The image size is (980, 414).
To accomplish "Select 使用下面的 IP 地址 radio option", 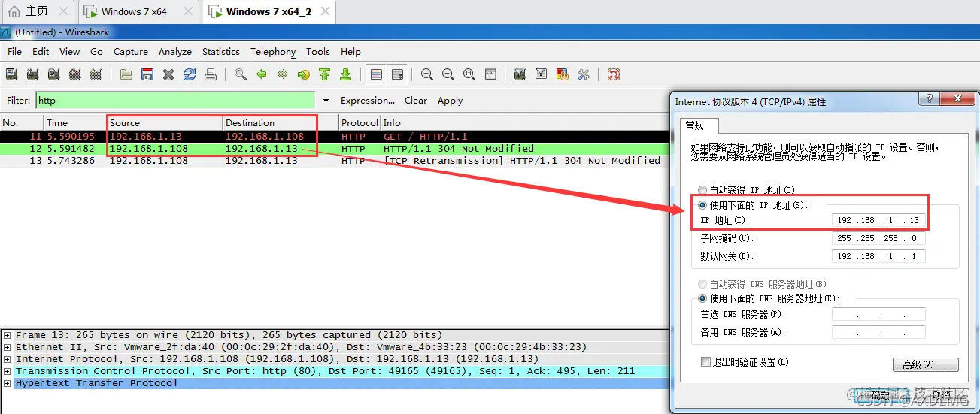I will 702,205.
